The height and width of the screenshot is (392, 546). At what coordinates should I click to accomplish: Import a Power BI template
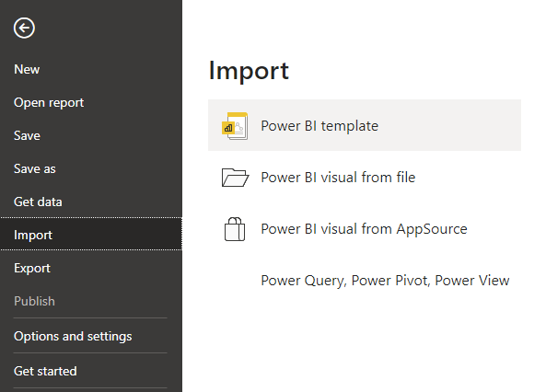click(x=365, y=125)
